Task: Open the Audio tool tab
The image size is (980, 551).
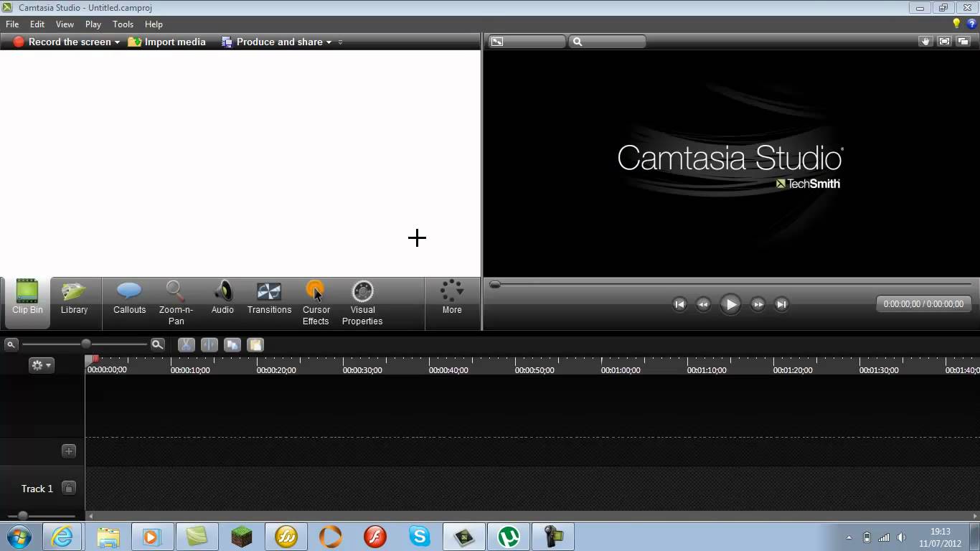Action: (x=222, y=298)
